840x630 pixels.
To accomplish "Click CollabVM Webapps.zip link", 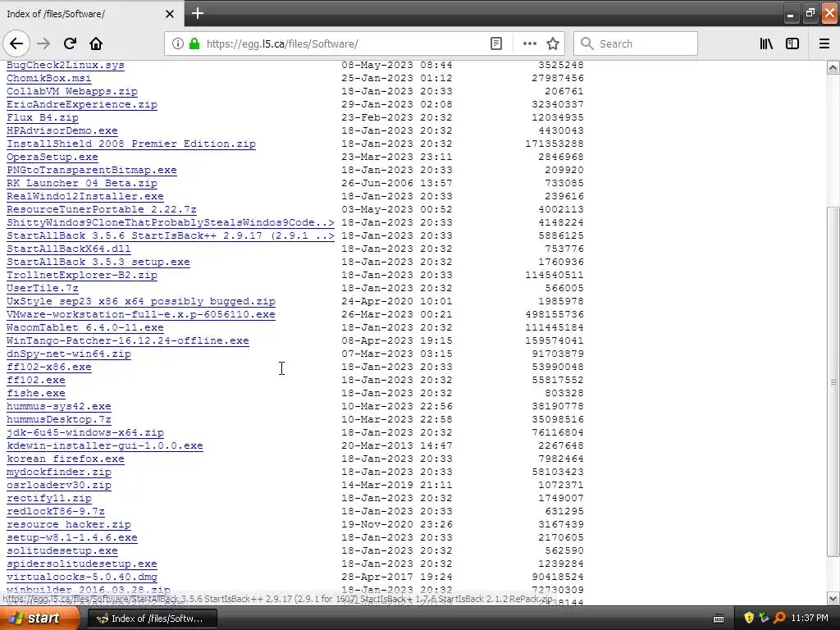I will click(x=72, y=92).
